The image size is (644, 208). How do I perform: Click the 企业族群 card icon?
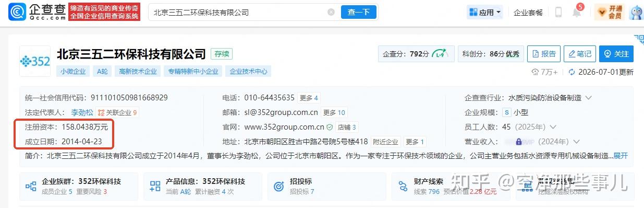31,186
